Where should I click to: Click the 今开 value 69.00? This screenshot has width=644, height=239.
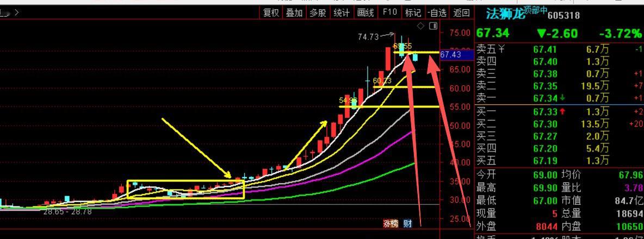tap(545, 175)
